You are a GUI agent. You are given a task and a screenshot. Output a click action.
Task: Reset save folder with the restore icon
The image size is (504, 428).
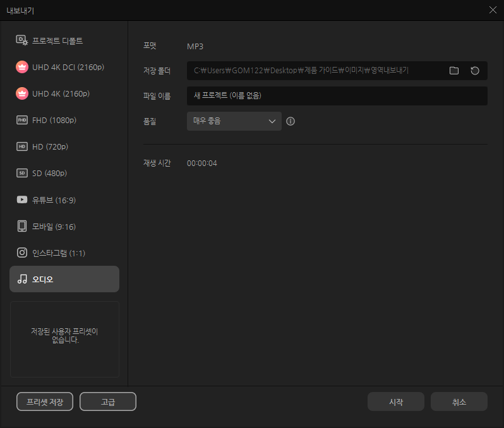coord(475,71)
